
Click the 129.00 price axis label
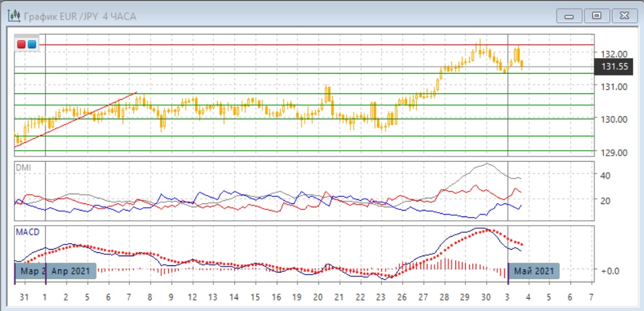point(615,153)
